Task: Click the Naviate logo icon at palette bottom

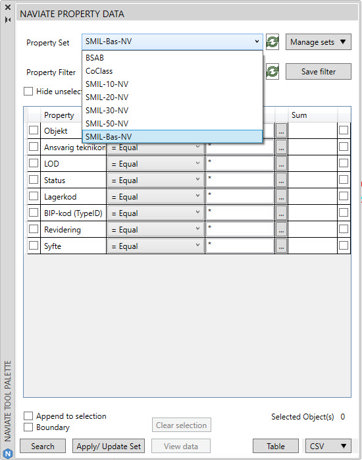Action: 8,454
